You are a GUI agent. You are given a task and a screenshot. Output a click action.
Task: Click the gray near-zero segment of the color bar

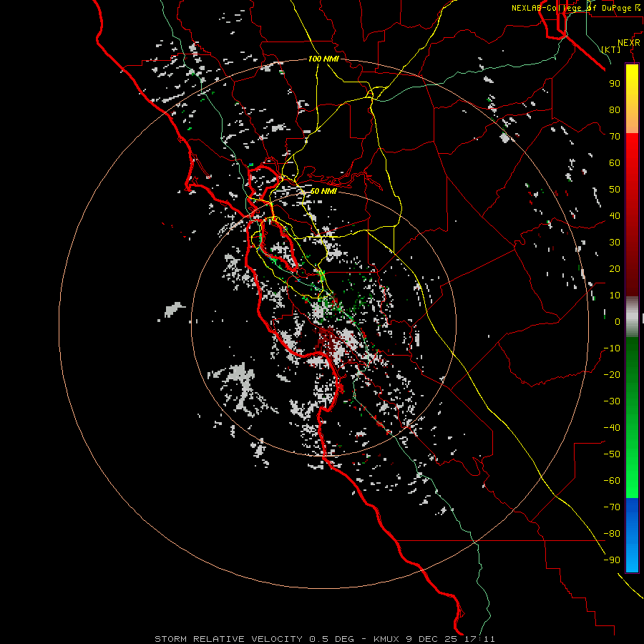coord(632,317)
